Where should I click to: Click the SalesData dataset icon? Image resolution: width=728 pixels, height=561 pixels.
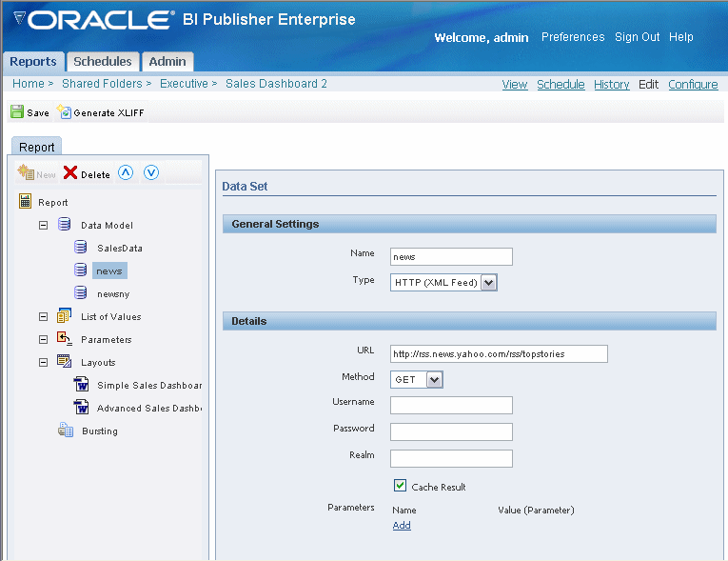80,247
